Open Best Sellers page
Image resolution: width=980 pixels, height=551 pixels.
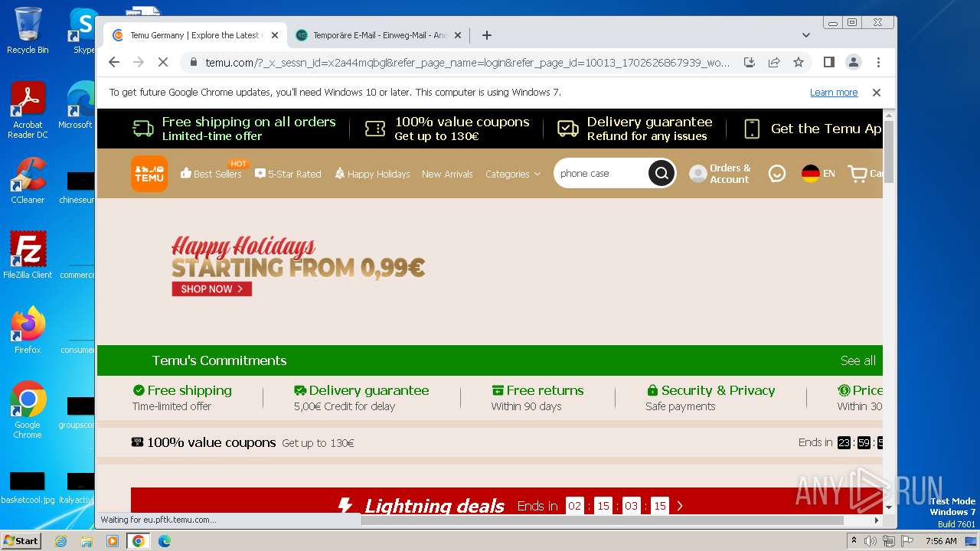211,174
